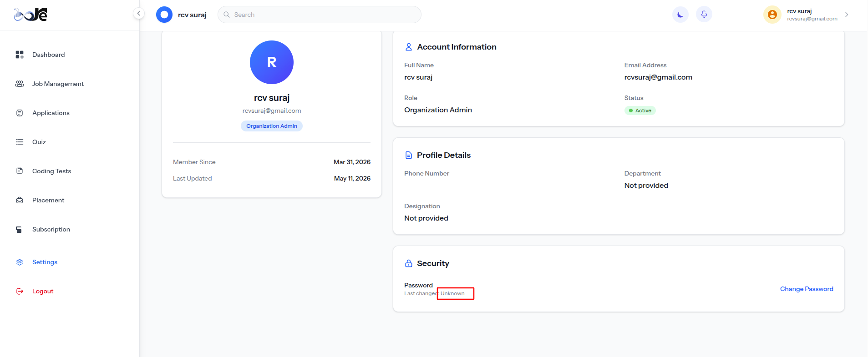The width and height of the screenshot is (868, 357).
Task: Click the 'Profile Details' heading
Action: [444, 155]
